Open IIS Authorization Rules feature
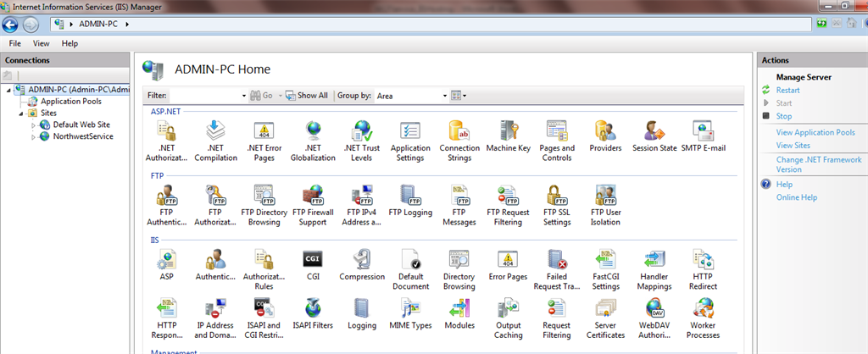The width and height of the screenshot is (868, 354). [264, 269]
